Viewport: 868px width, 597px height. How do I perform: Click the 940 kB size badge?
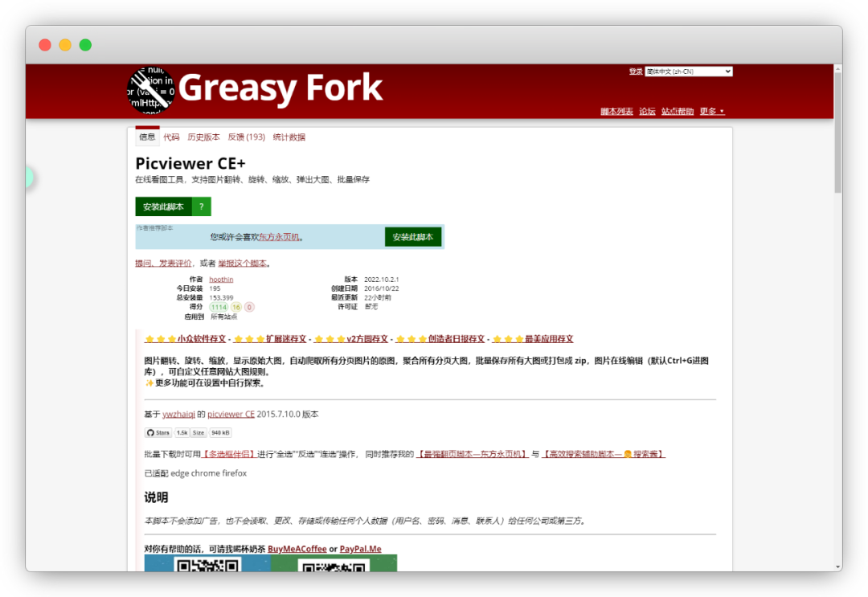point(219,432)
